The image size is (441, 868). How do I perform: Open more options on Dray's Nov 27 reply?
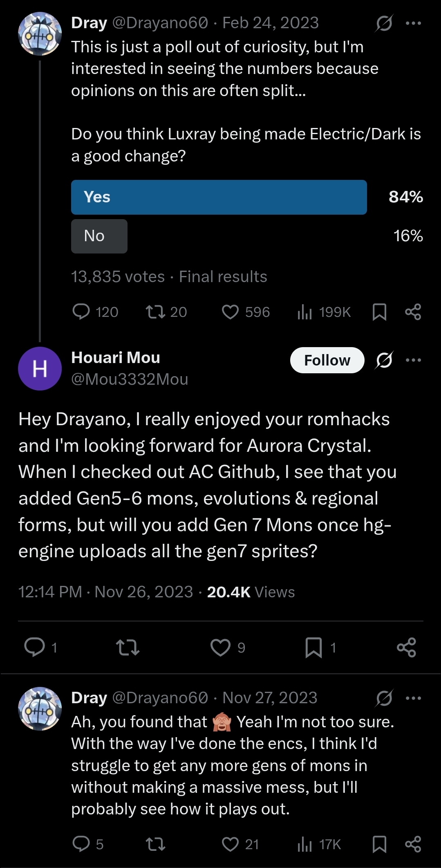(x=413, y=698)
